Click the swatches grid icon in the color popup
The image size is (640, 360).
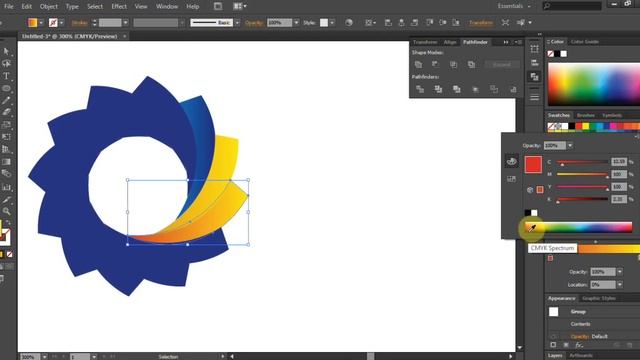tap(511, 179)
